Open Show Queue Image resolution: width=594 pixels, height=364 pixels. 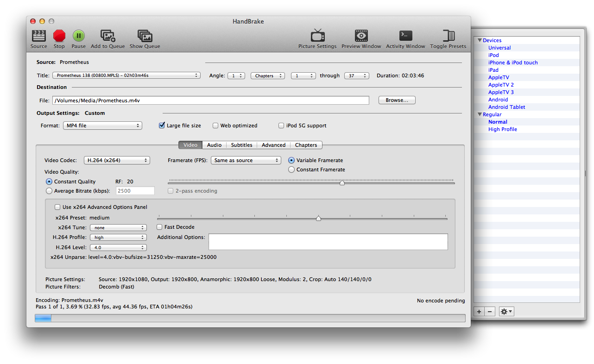tap(145, 36)
